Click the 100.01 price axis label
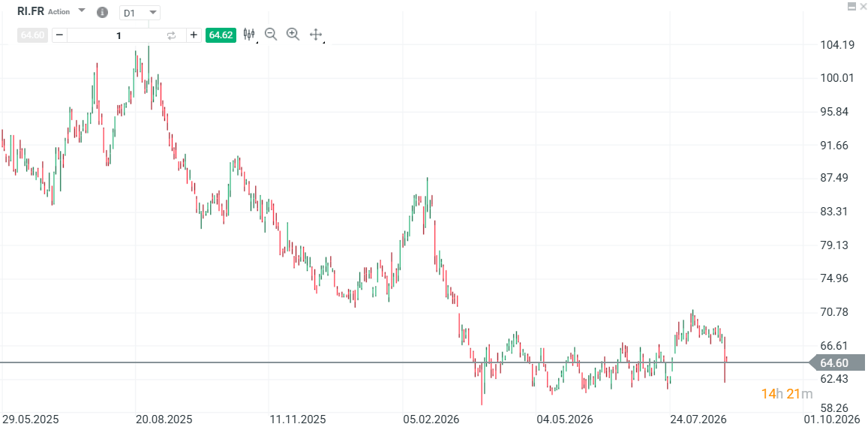This screenshot has width=868, height=433. point(837,78)
